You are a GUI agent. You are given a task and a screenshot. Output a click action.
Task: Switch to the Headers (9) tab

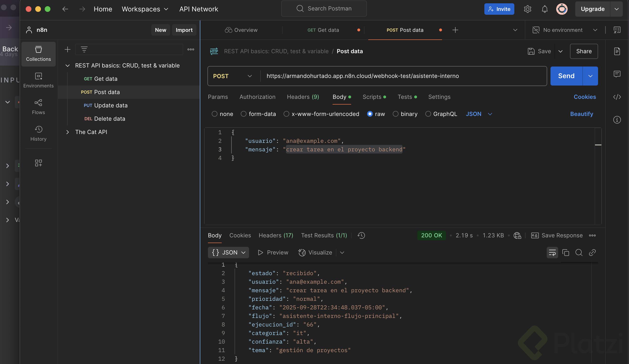303,97
